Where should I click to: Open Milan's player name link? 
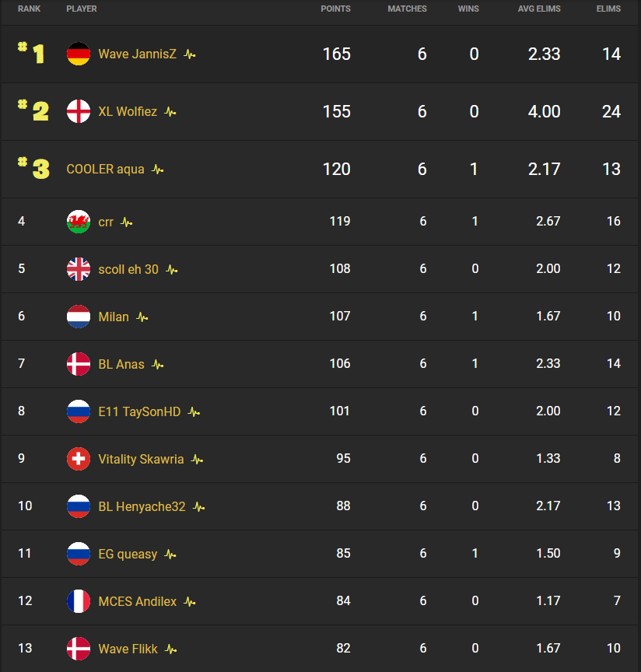click(x=113, y=317)
